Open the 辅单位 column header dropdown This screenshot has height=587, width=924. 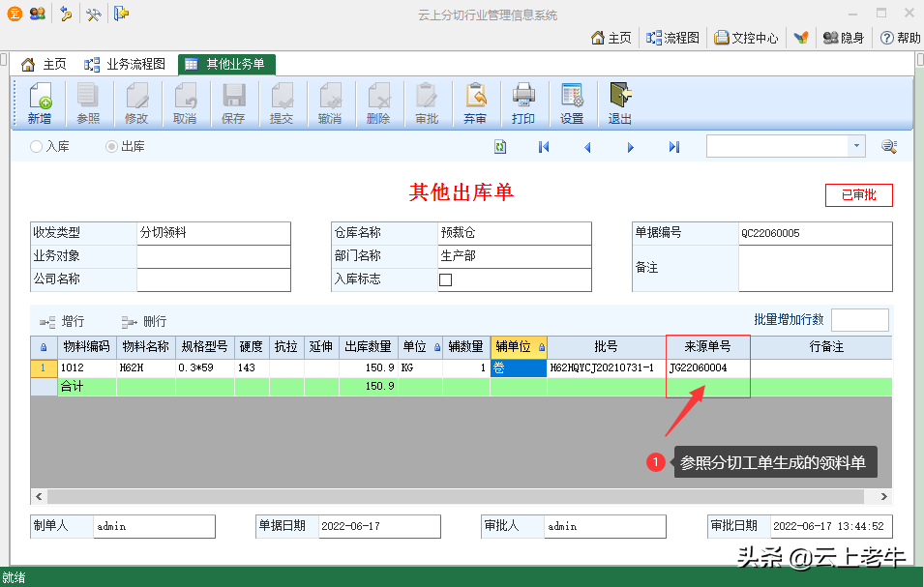pyautogui.click(x=541, y=347)
